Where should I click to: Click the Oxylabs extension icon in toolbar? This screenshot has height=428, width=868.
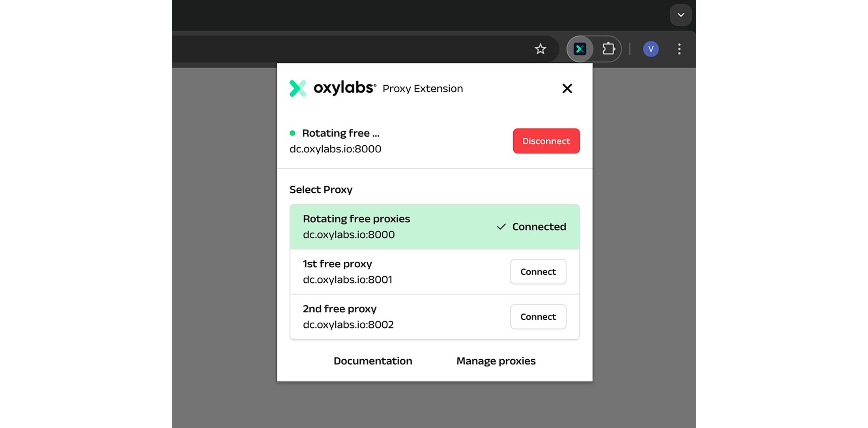coord(580,49)
